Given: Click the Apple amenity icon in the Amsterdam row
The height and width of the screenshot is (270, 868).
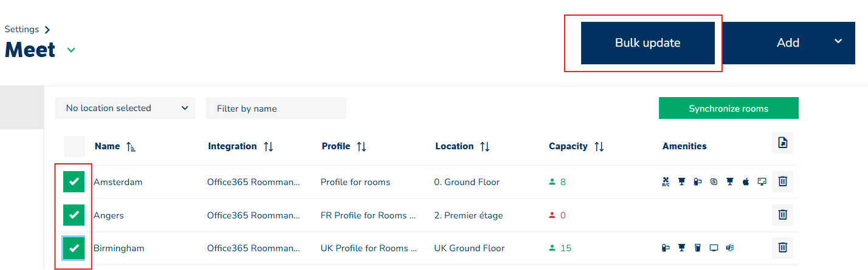Looking at the screenshot, I should pos(746,181).
